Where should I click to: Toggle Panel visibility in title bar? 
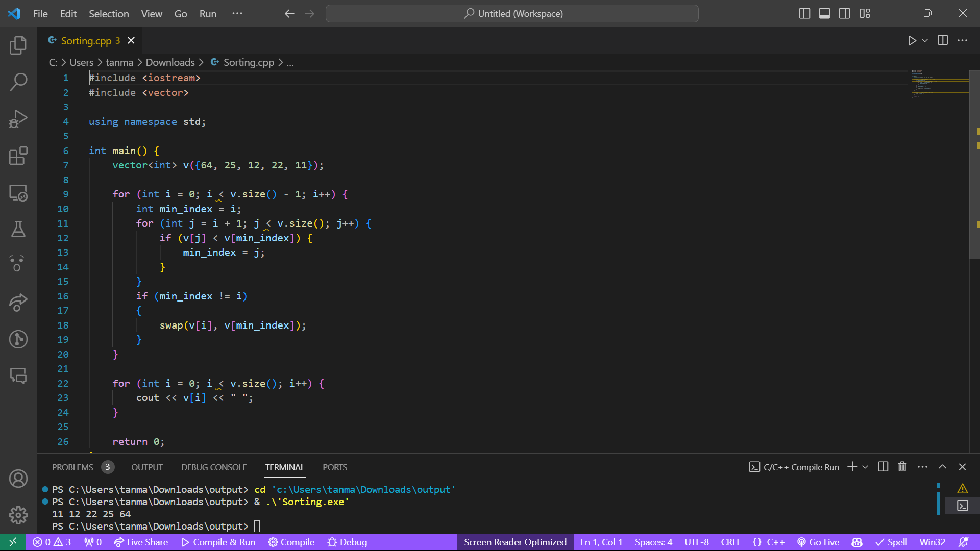click(x=824, y=14)
